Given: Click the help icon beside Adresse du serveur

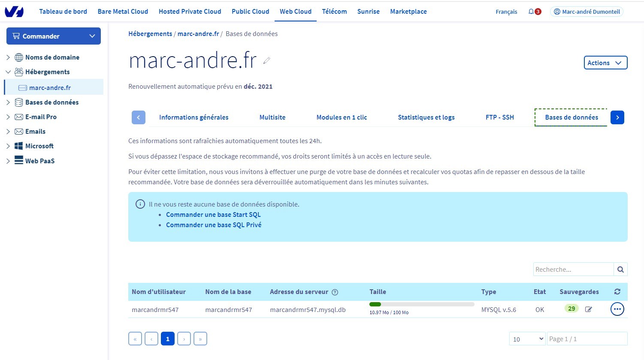Looking at the screenshot, I should point(335,292).
